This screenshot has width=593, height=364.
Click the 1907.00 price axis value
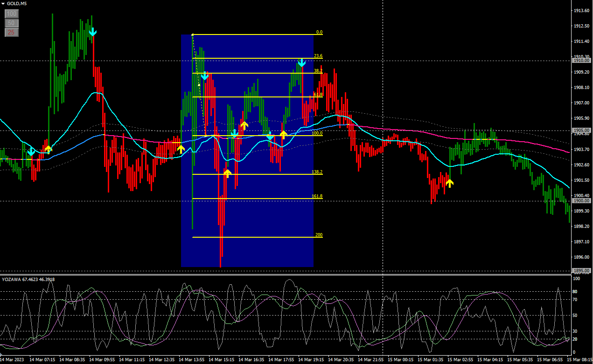[582, 103]
